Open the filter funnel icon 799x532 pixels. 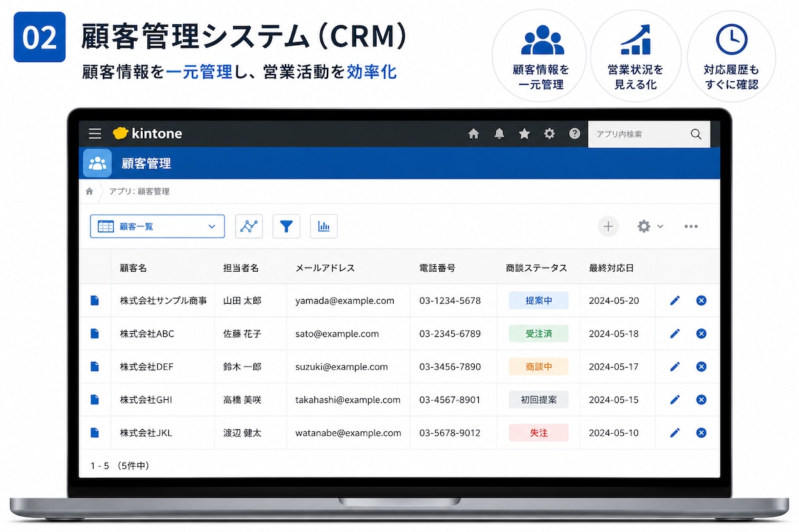pos(286,226)
